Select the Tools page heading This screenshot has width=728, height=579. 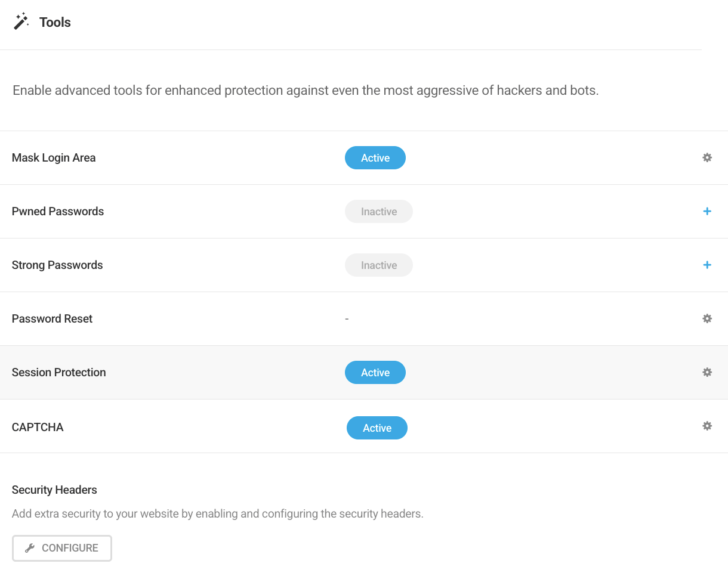tap(55, 22)
